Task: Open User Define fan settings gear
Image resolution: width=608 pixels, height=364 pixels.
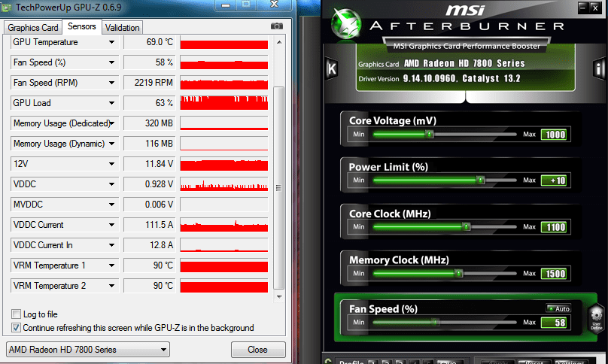Action: [596, 317]
